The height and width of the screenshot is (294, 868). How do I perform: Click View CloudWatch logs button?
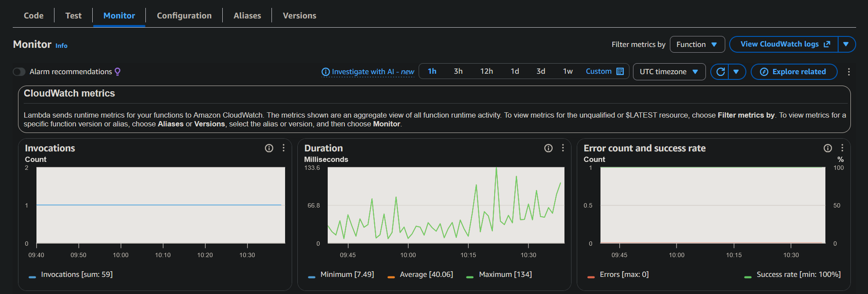click(784, 44)
